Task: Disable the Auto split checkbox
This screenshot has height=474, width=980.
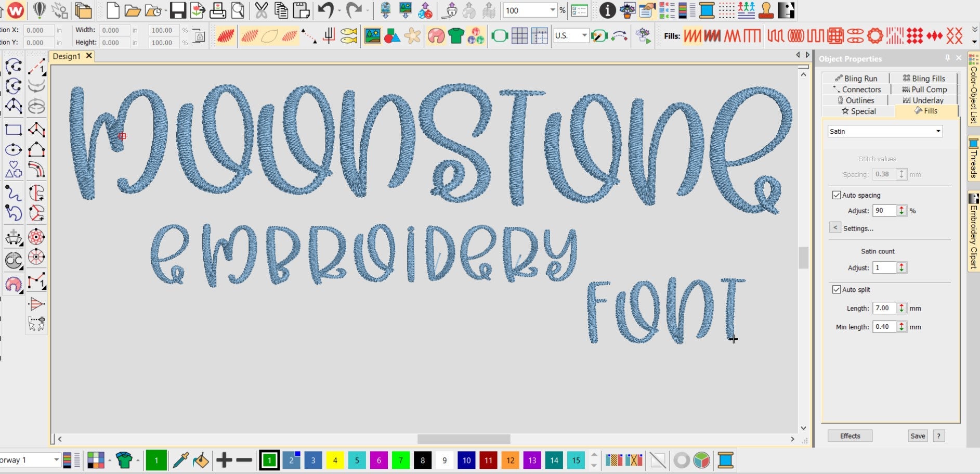Action: pos(837,289)
